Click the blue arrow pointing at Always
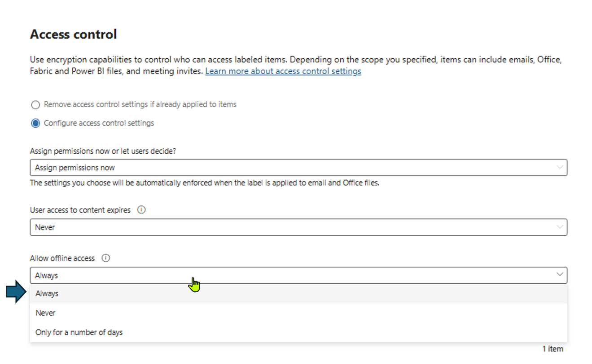This screenshot has height=364, width=592. click(17, 292)
